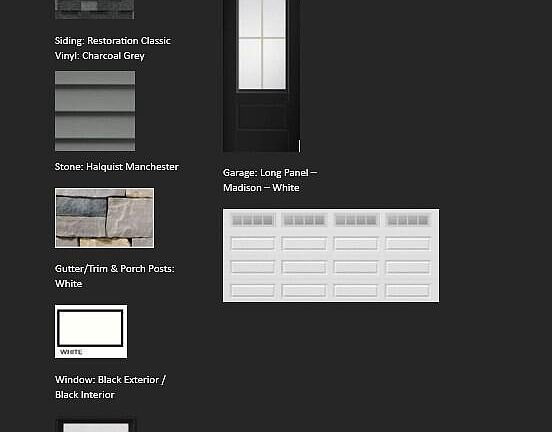Click the 'White' text under Gutter/Trim heading

coord(69,284)
